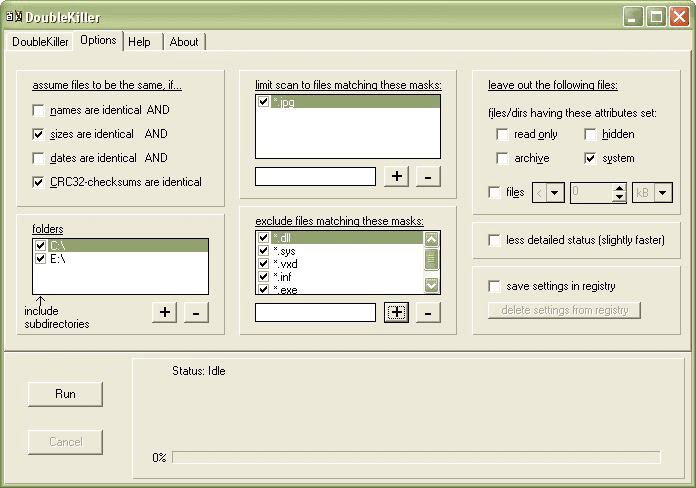Click 'delete settings from registry' button
Screen dimensions: 696x488
point(564,310)
